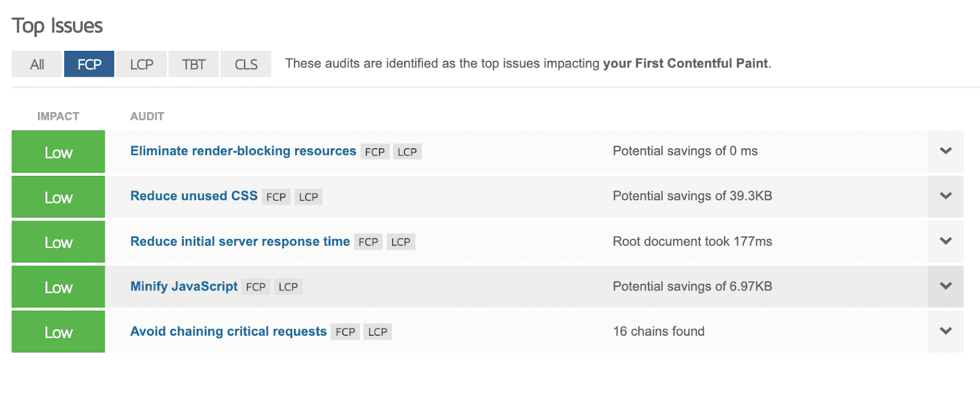Screen dimensions: 980x397
Task: Select the CLS filter tab
Action: [x=245, y=64]
